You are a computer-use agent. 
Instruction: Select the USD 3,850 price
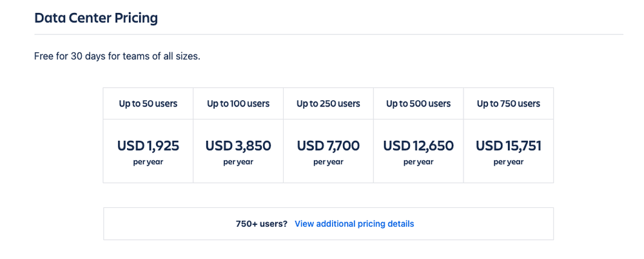(239, 146)
